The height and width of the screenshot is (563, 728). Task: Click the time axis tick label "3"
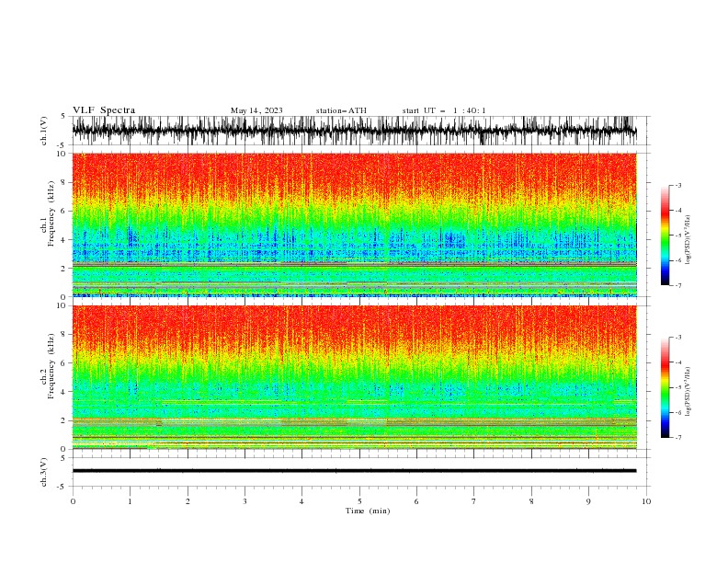pyautogui.click(x=245, y=501)
